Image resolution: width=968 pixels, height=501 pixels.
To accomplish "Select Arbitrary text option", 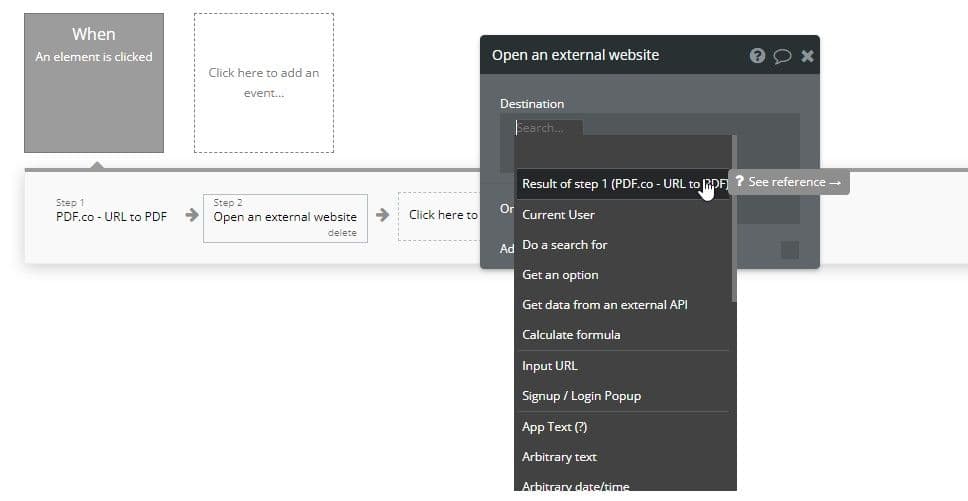I will (559, 457).
